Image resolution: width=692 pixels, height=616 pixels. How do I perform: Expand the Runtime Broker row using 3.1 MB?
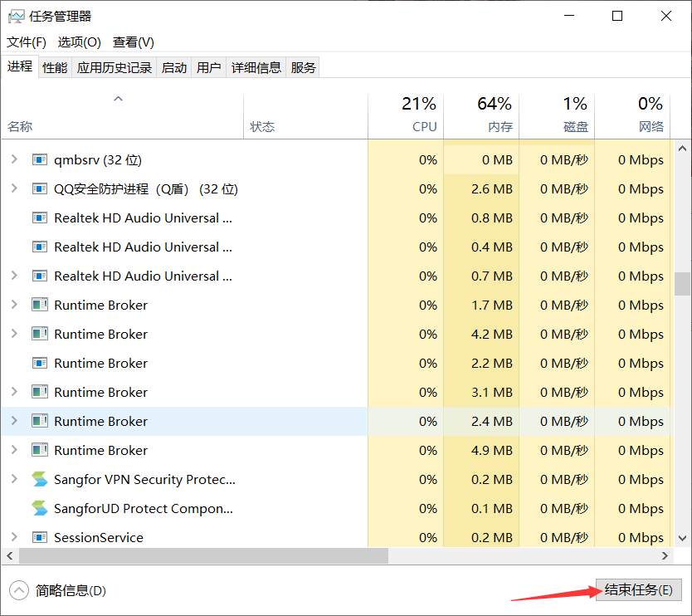pos(14,392)
